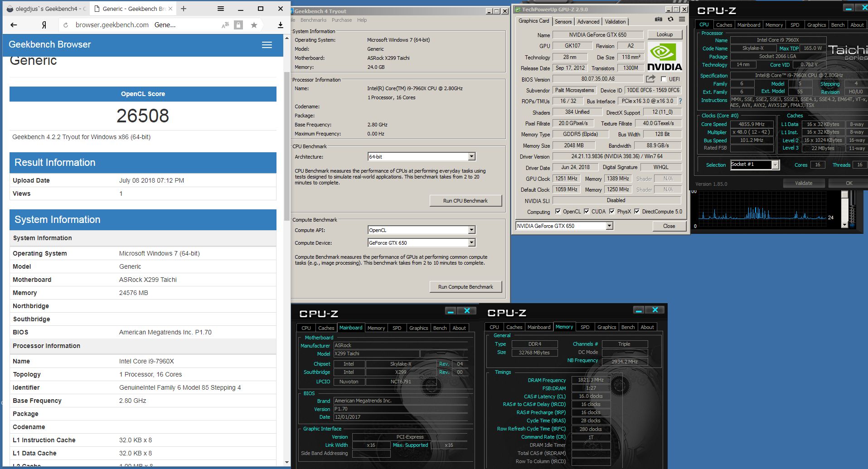868x469 pixels.
Task: Switch to the Validation tab in GPU-Z
Action: pyautogui.click(x=615, y=22)
